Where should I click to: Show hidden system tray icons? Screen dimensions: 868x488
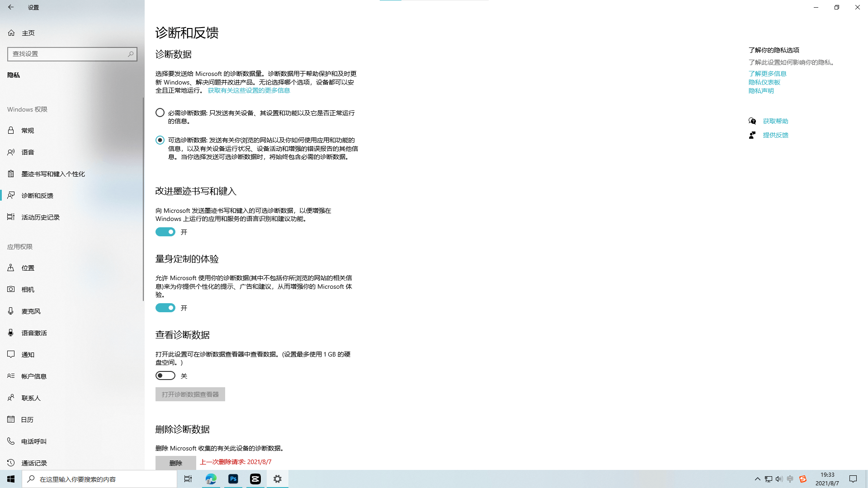pyautogui.click(x=757, y=479)
